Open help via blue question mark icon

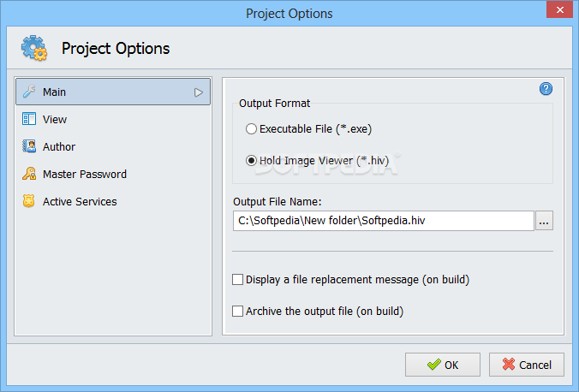pyautogui.click(x=546, y=89)
